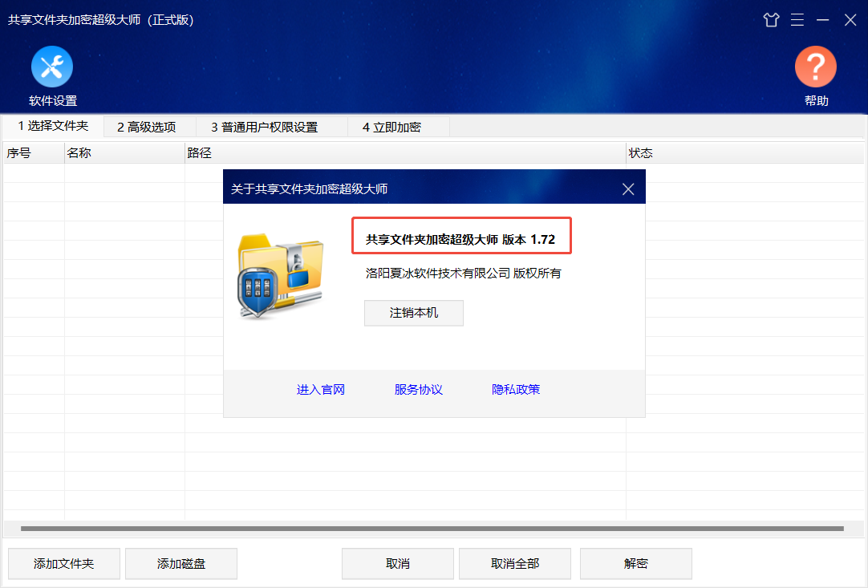The image size is (868, 588).
Task: Click the folder lock logo in About dialog
Action: click(x=281, y=275)
